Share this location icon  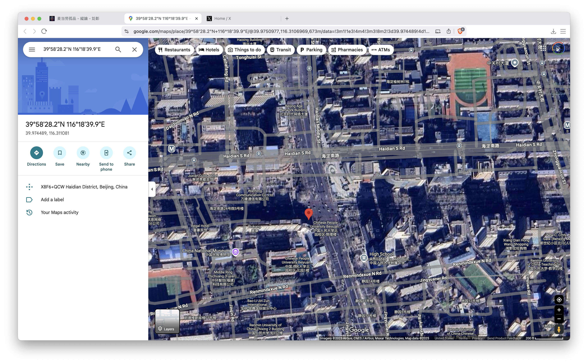129,153
